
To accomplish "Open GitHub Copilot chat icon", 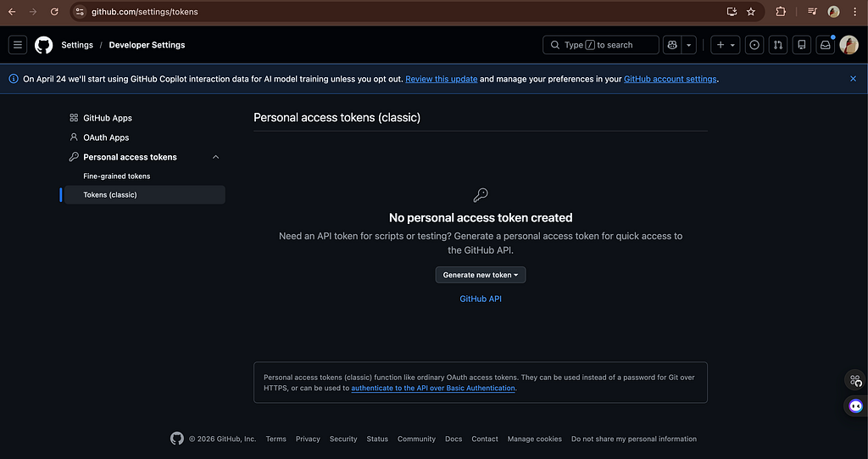I will coord(672,45).
